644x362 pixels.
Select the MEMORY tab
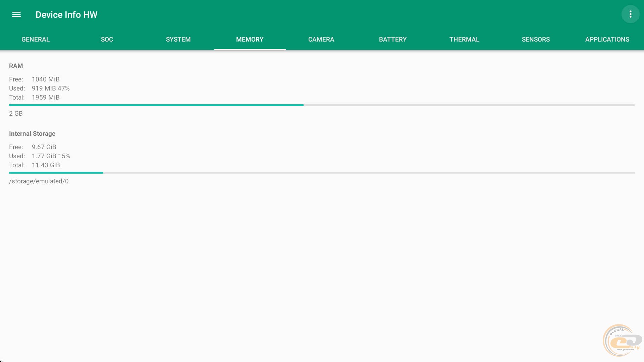point(250,40)
